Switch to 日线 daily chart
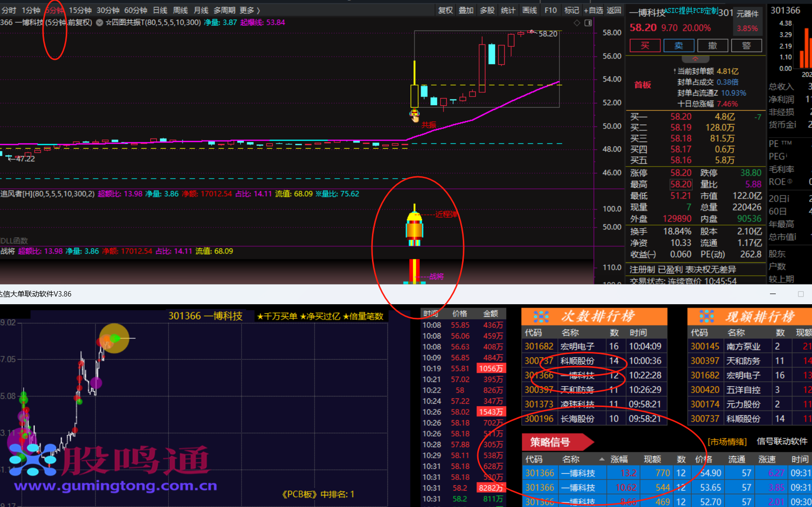The height and width of the screenshot is (507, 812). point(160,10)
